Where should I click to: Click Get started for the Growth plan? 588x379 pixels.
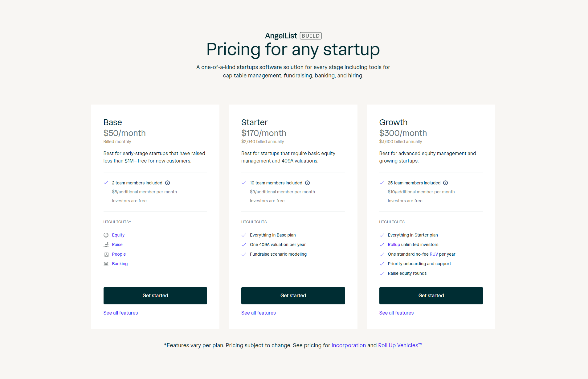(x=431, y=295)
